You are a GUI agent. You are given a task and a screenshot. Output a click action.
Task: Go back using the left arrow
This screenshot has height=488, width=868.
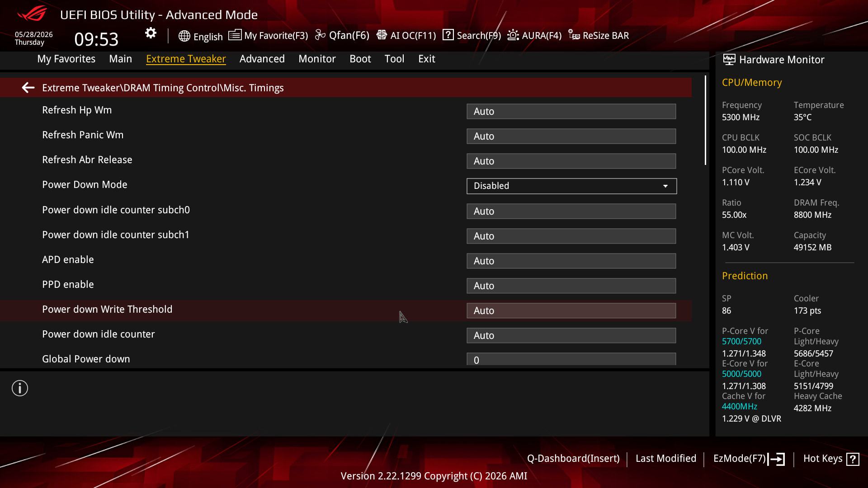pyautogui.click(x=28, y=88)
